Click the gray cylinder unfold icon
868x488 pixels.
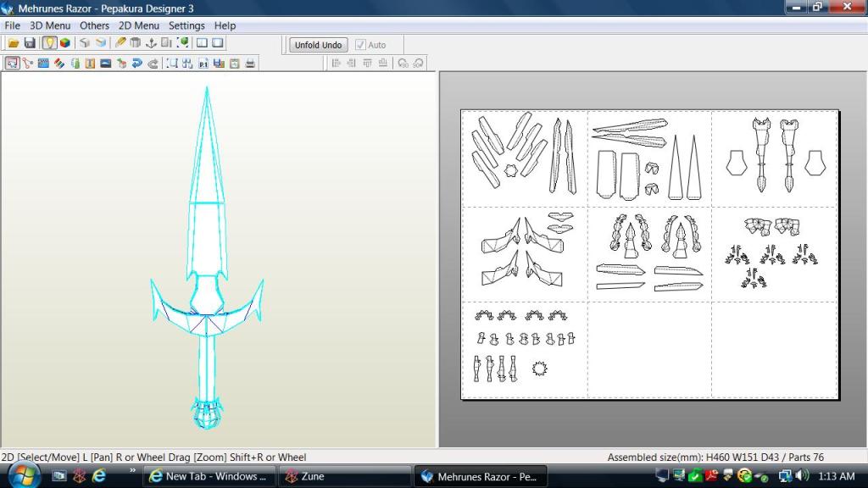135,43
